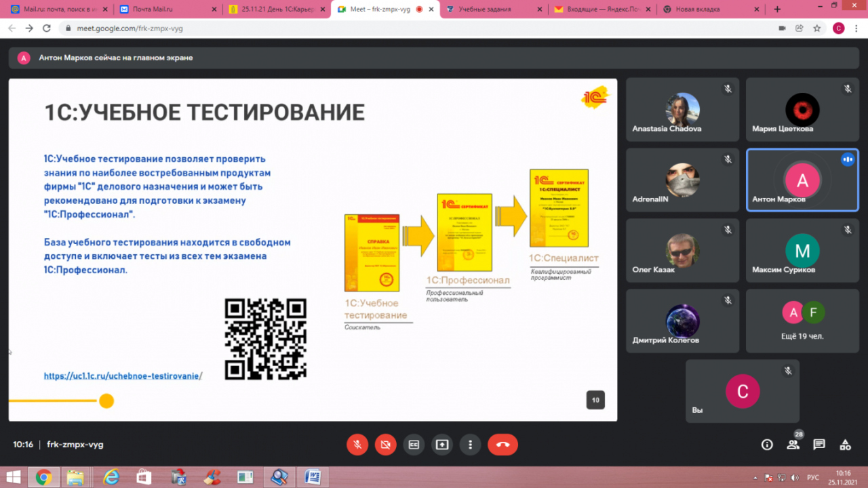The height and width of the screenshot is (488, 868).
Task: Toggle closed captions (CC) button
Action: tap(414, 445)
